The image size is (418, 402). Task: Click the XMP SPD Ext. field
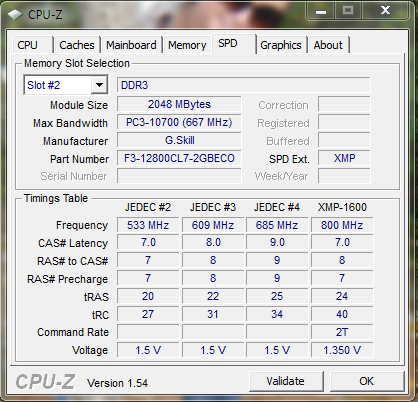344,158
